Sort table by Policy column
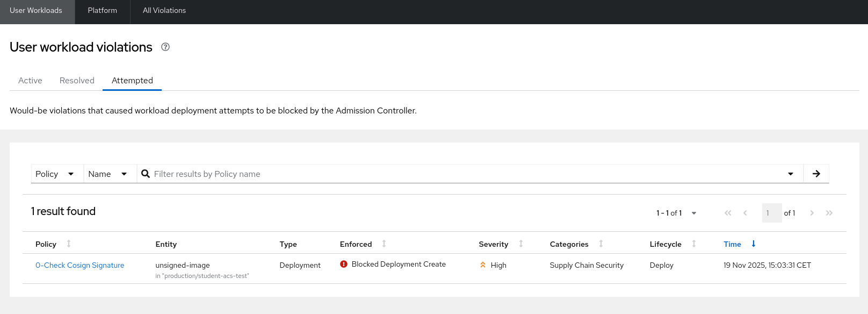 (x=69, y=244)
